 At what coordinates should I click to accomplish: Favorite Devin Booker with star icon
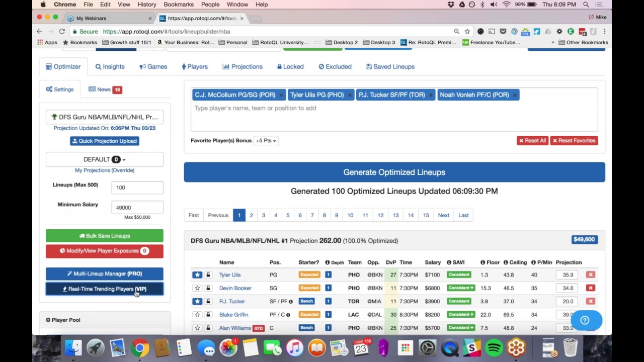click(197, 288)
